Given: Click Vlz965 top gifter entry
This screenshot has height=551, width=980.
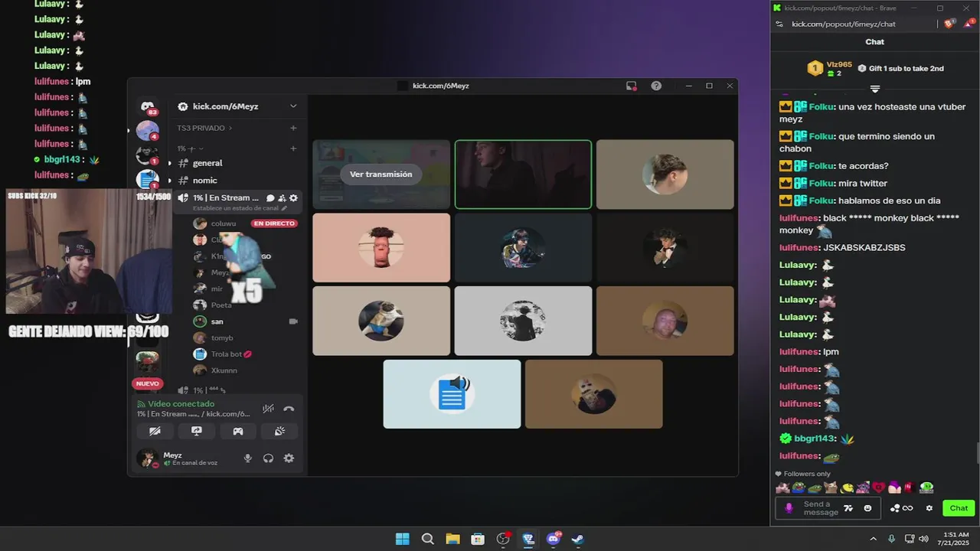Looking at the screenshot, I should [831, 68].
